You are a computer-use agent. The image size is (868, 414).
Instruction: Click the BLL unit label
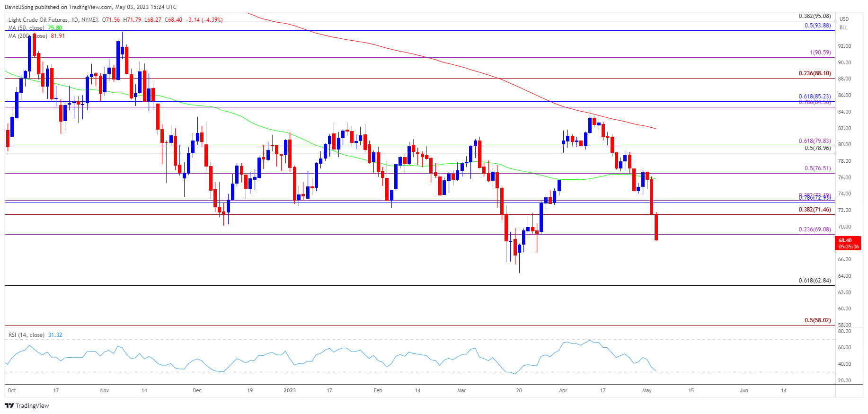coord(843,27)
